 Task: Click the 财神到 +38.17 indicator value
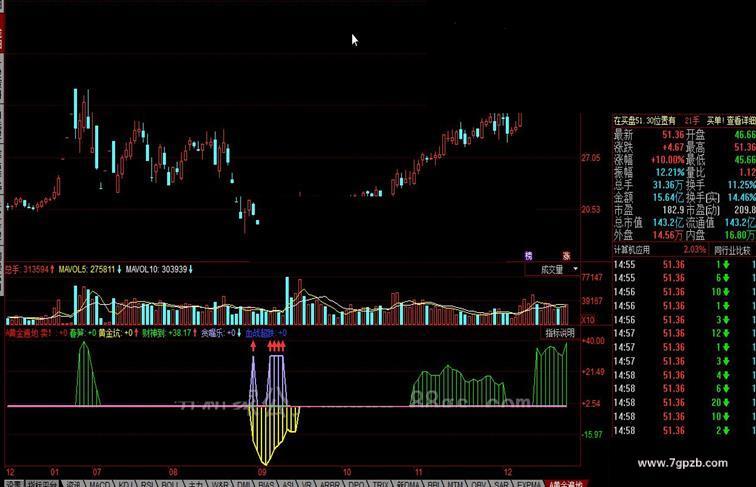(x=169, y=333)
